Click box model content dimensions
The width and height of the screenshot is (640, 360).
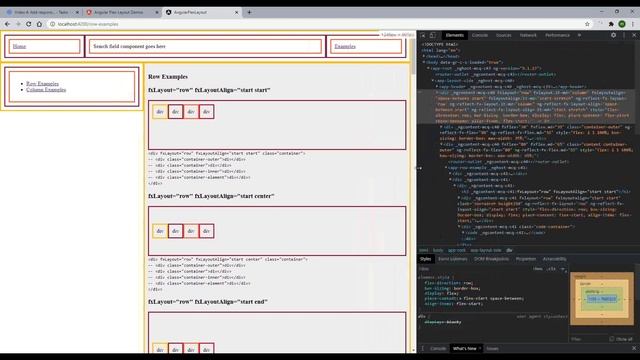pos(602,299)
